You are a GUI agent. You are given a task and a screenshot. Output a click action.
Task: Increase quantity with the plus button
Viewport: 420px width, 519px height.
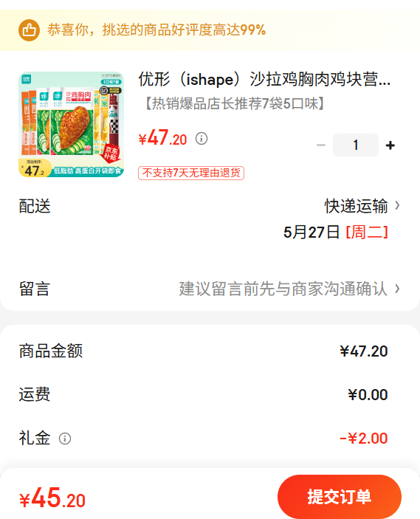point(390,145)
